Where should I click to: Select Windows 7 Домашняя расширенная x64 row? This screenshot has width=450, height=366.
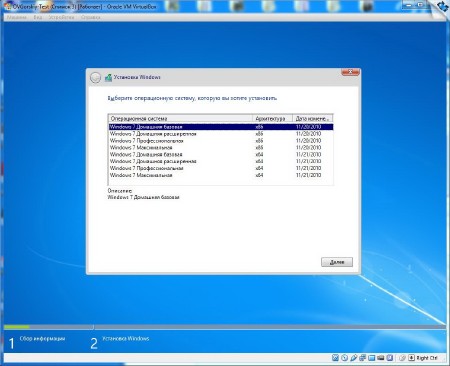pos(221,161)
